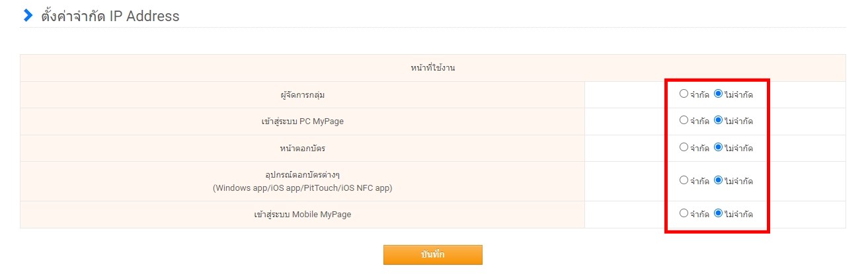This screenshot has width=868, height=274.
Task: Set หน้าตอกบัตร to ไม่จำกัด
Action: tap(719, 147)
